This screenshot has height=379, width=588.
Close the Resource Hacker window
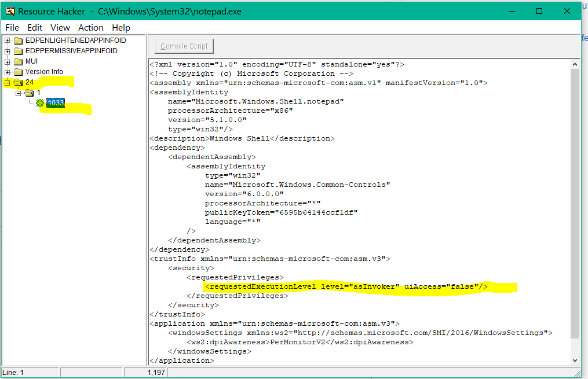tap(567, 11)
